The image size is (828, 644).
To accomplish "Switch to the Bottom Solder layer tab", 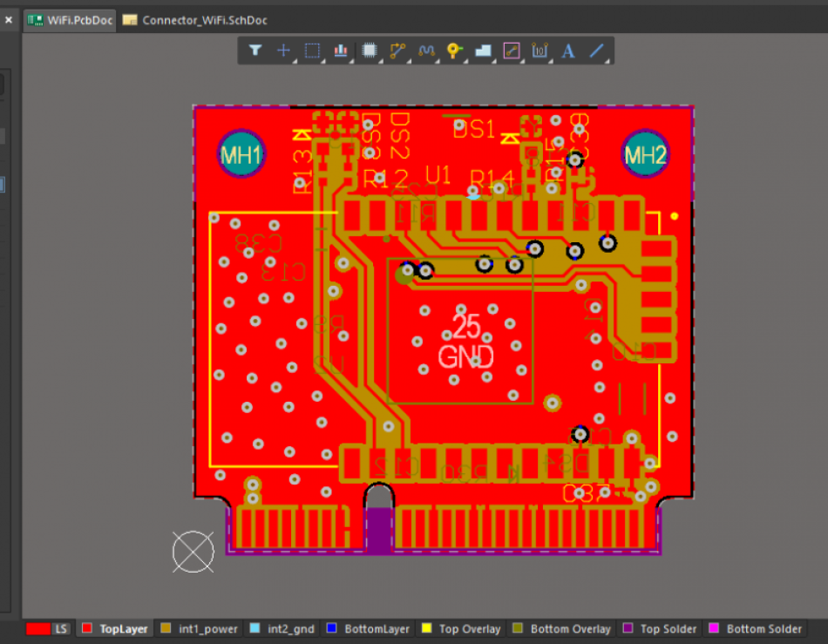I will coord(756,628).
